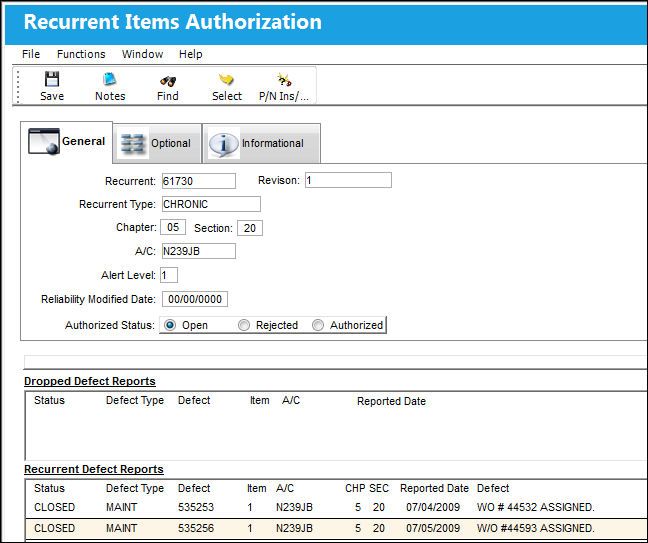Click the toolbar drag handle dots
This screenshot has height=543, width=648.
[x=18, y=86]
